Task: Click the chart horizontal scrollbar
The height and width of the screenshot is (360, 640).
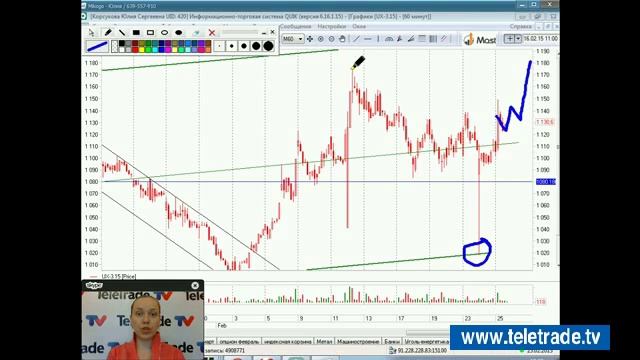Action: click(x=429, y=333)
